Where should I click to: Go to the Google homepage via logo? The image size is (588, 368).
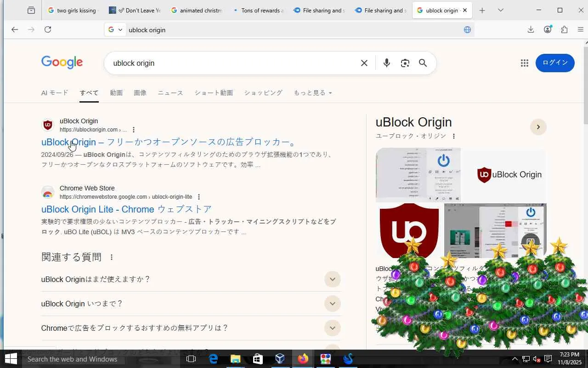(x=62, y=63)
